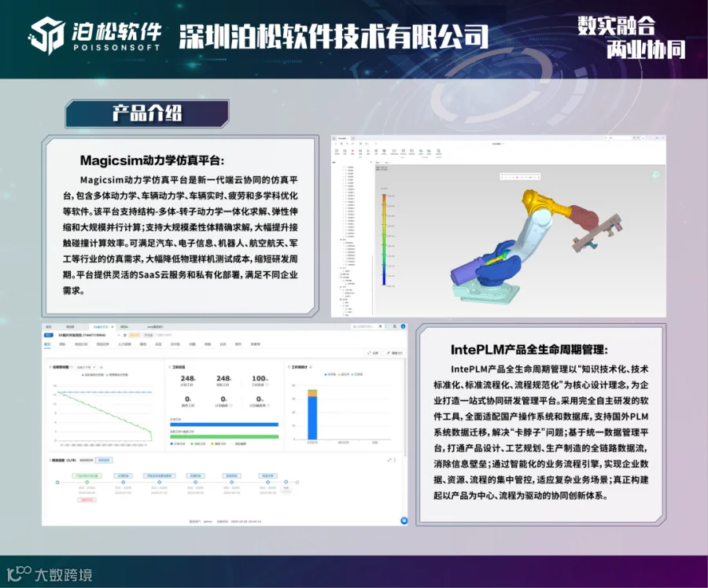Viewport: 708px width, 588px height.
Task: Click the first icon in Magicsim ribbon toolbar
Action: [x=337, y=151]
